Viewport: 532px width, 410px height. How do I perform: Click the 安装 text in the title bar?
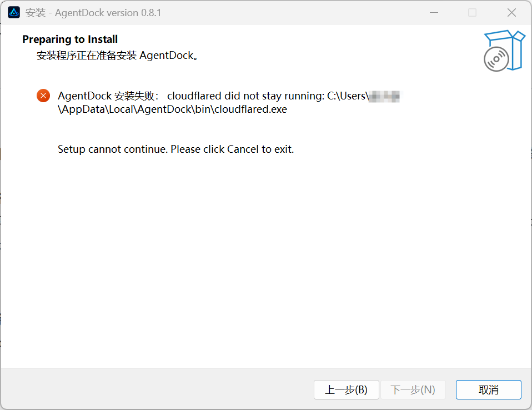click(x=36, y=13)
